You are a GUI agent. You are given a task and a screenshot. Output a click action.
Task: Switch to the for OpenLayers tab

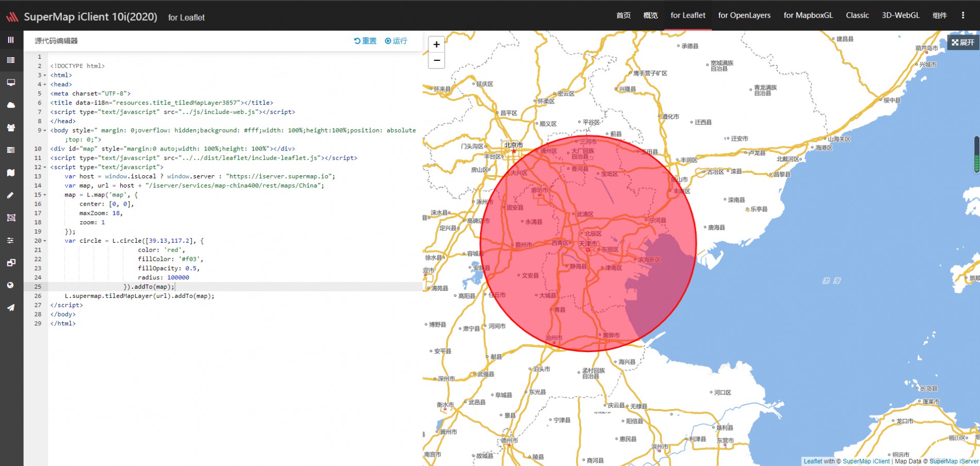(x=744, y=15)
